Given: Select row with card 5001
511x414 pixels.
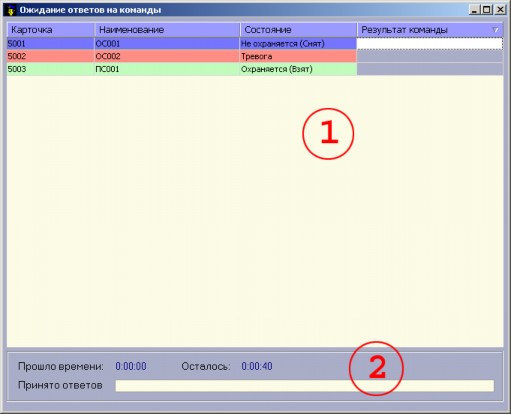Looking at the screenshot, I should tap(255, 44).
